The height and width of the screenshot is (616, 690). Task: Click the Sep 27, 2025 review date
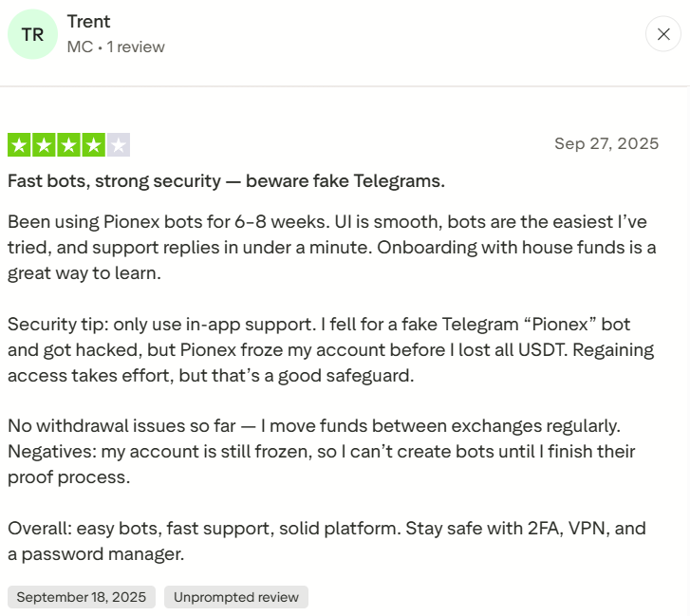[x=606, y=144]
